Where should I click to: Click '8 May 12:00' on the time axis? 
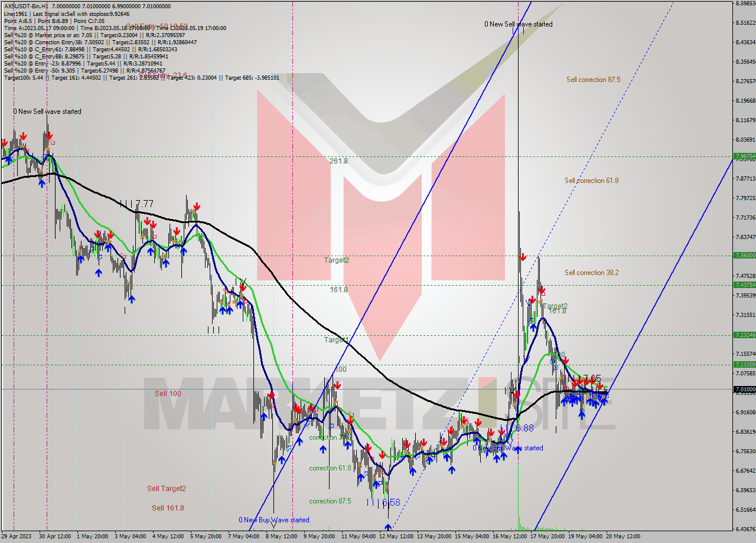[281, 537]
